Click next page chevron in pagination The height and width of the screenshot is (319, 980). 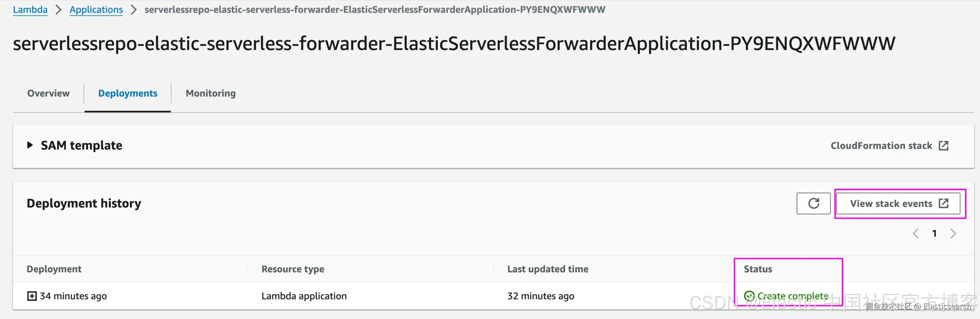(x=953, y=233)
